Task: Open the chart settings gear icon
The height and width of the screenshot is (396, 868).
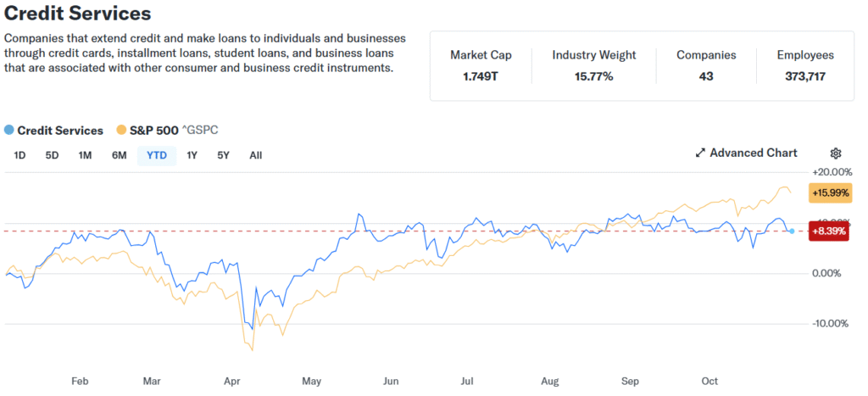Action: coord(835,153)
